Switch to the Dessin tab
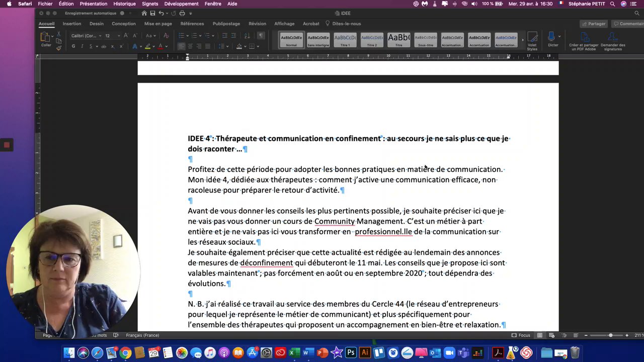 coord(97,24)
